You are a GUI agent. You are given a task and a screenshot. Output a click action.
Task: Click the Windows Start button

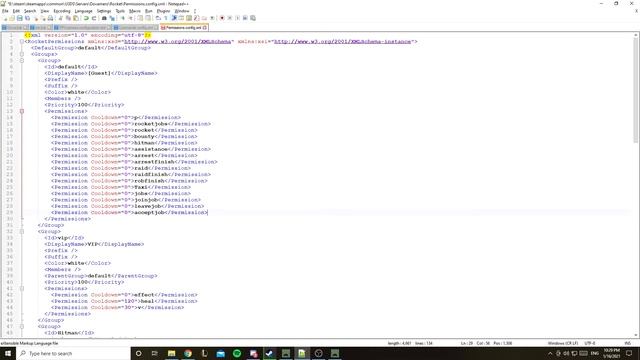tap(8, 353)
